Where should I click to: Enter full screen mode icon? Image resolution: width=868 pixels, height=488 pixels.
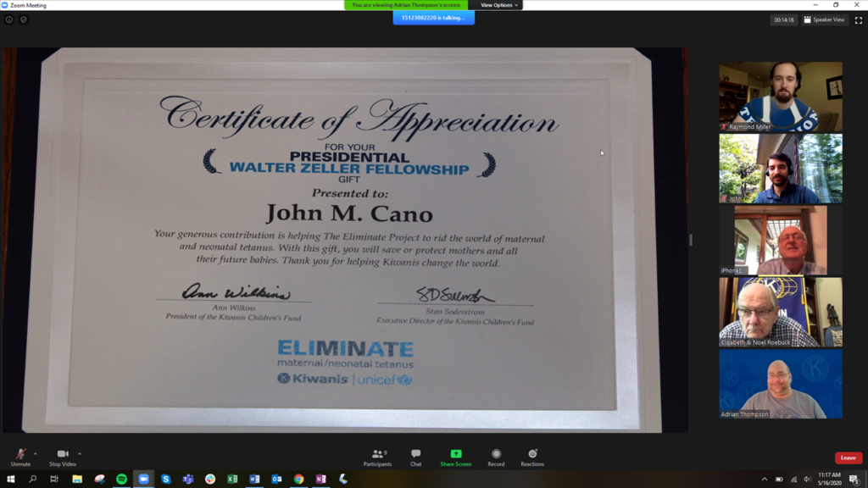(x=859, y=20)
